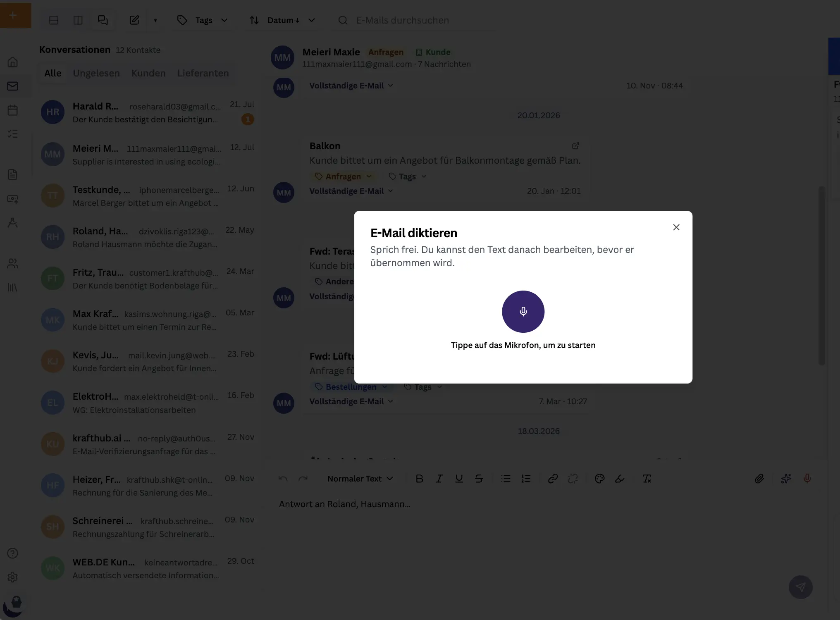The height and width of the screenshot is (620, 840).
Task: Open Normaler Text style dropdown
Action: [360, 479]
